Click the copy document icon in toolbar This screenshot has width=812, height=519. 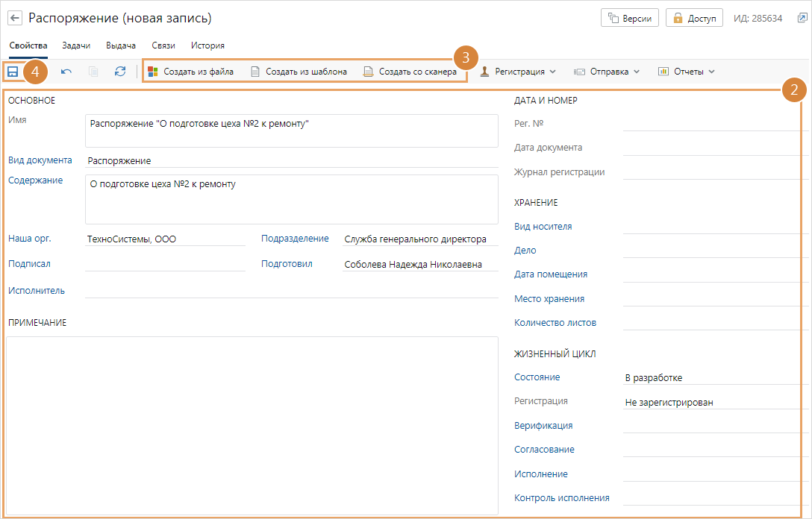point(93,72)
